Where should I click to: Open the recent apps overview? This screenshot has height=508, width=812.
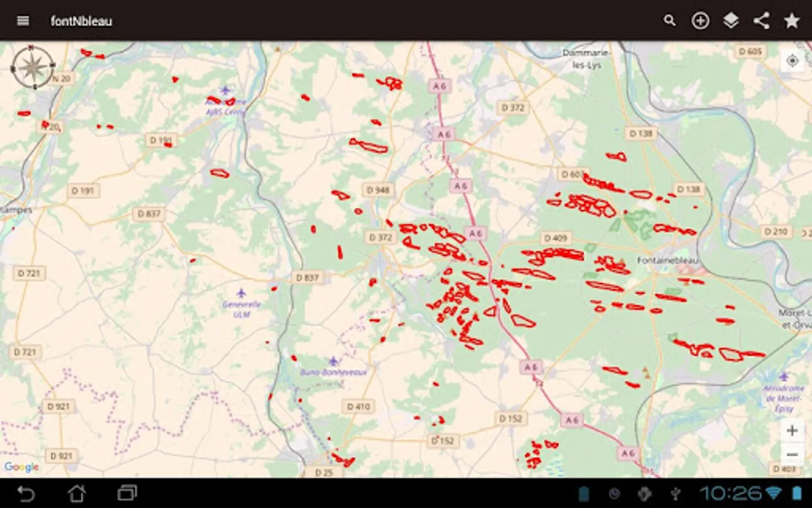[127, 493]
